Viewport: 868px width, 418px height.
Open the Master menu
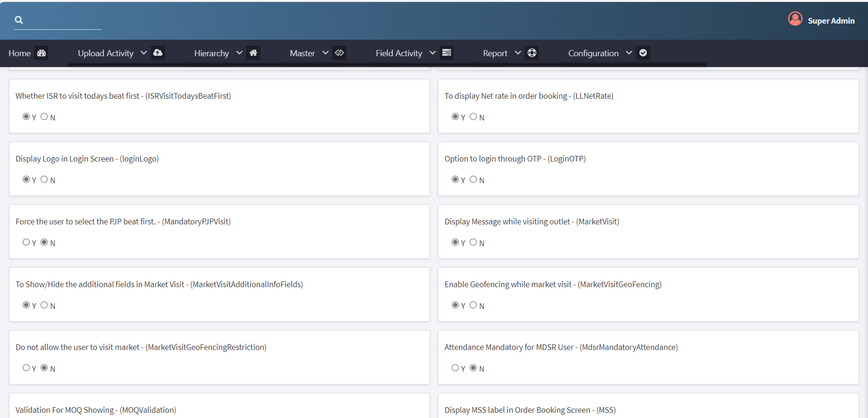point(302,53)
